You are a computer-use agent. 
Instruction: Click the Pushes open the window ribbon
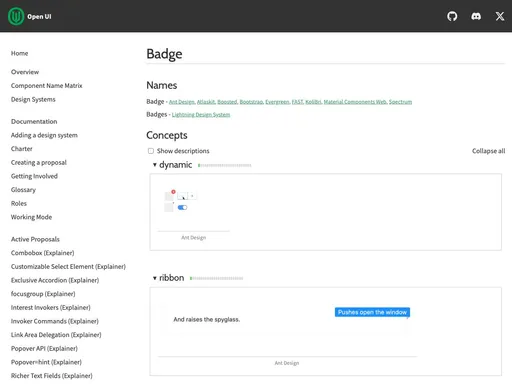tap(372, 312)
